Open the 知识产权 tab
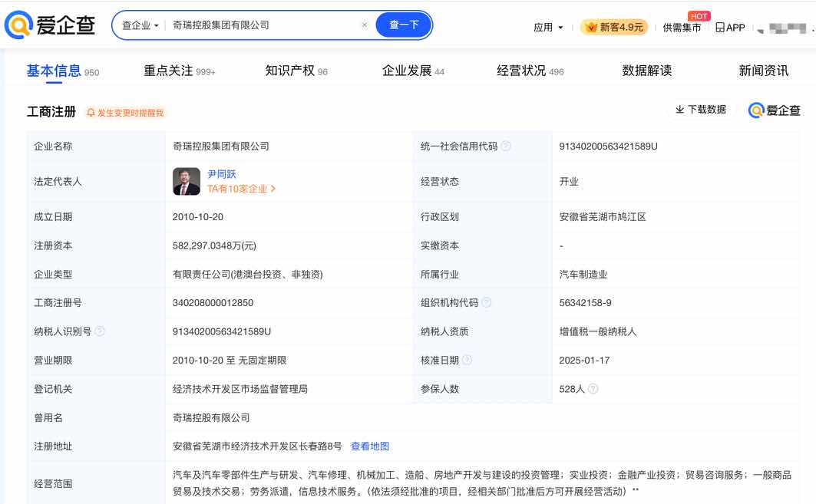Viewport: 816px width, 504px height. [289, 70]
